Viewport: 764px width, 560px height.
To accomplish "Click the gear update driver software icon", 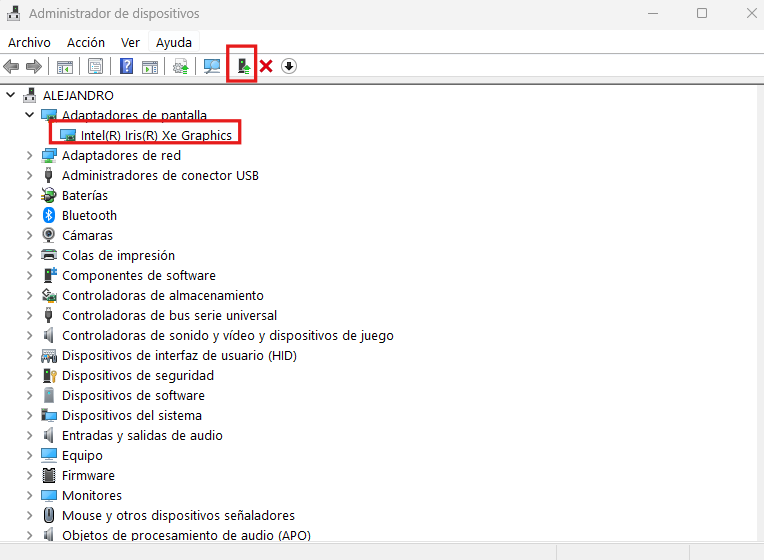I will pyautogui.click(x=181, y=67).
